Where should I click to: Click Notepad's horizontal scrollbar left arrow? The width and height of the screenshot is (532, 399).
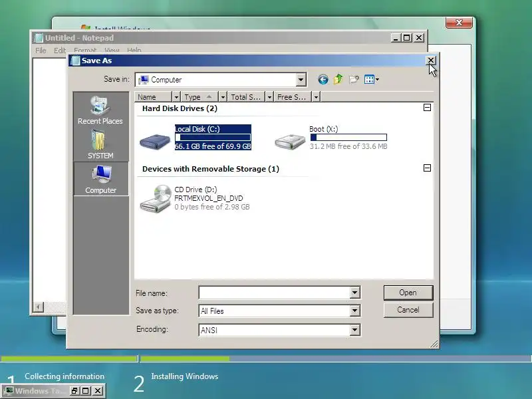coord(39,307)
